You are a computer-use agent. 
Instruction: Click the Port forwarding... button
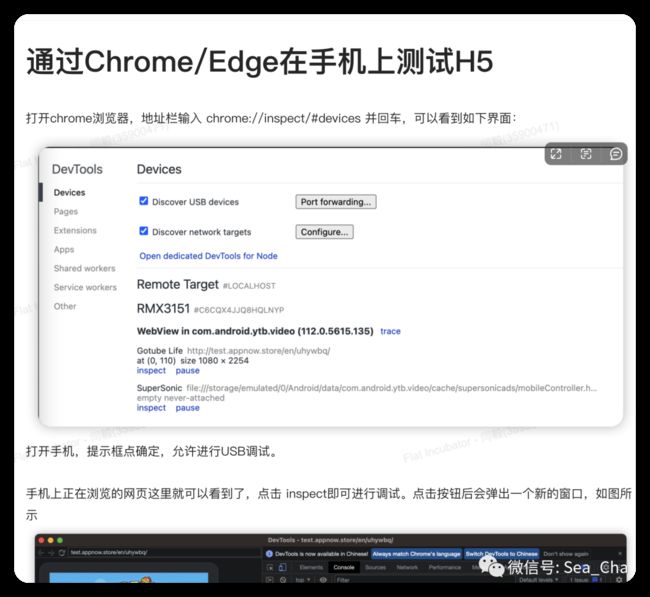336,202
